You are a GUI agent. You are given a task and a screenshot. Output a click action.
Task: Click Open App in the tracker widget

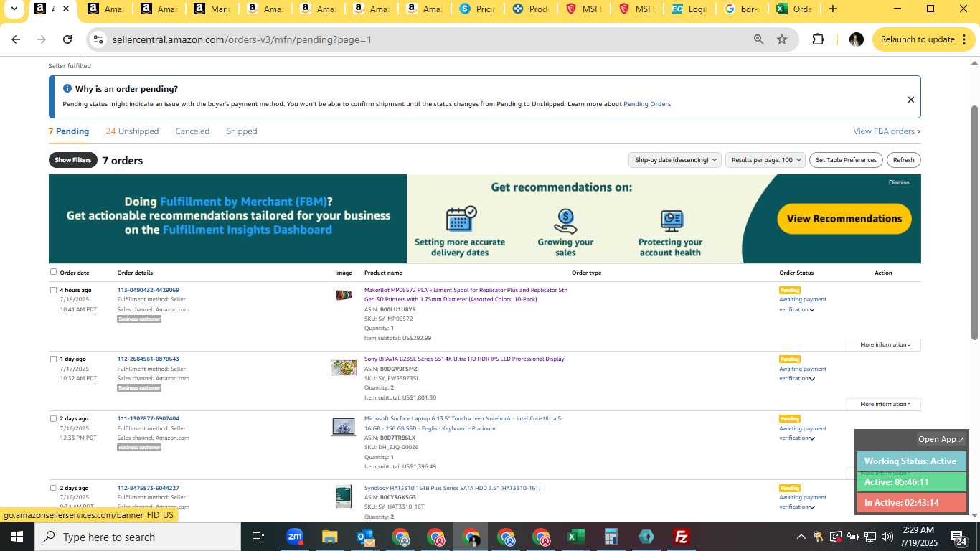[941, 439]
